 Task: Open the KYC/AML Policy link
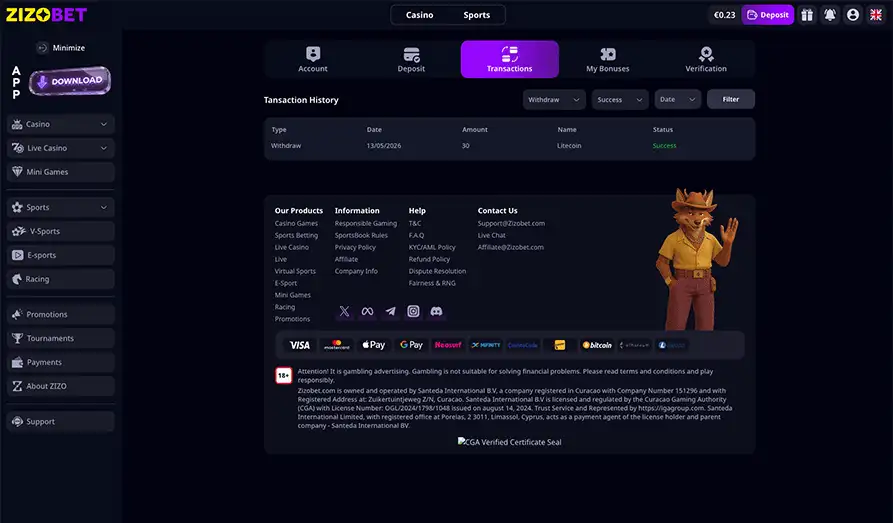coord(432,247)
